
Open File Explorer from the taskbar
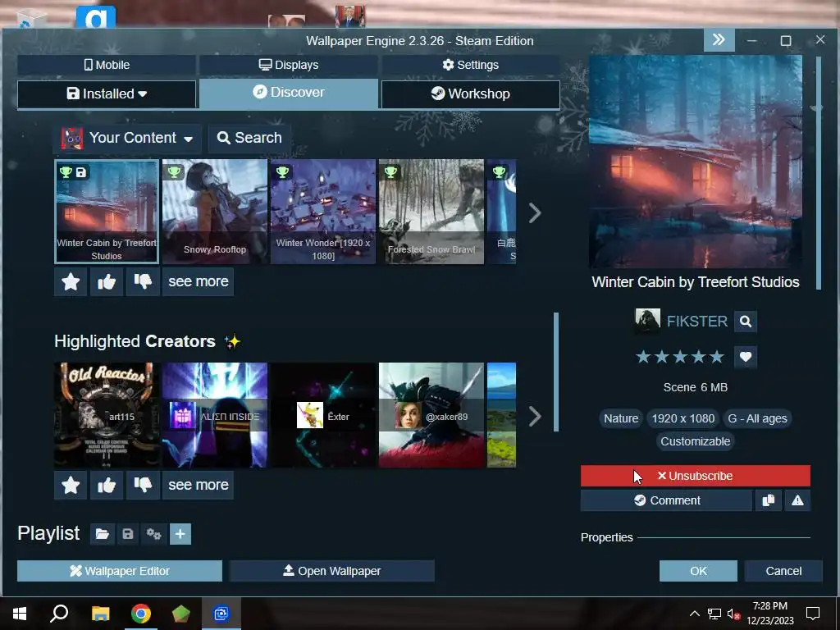(x=100, y=614)
